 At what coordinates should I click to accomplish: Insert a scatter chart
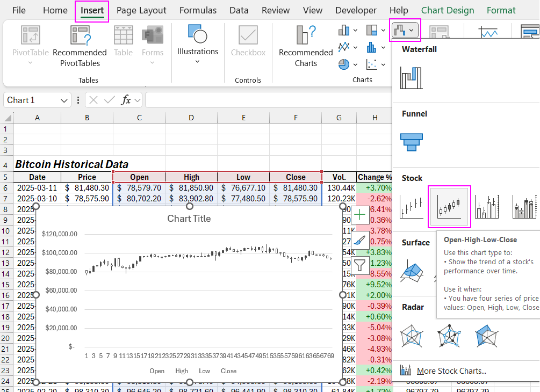click(372, 64)
